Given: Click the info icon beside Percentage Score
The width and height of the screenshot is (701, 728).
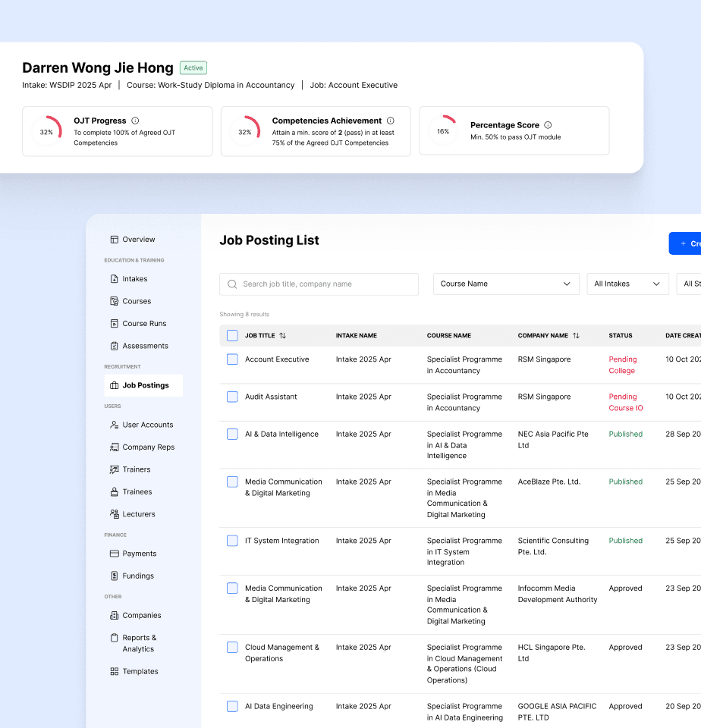Looking at the screenshot, I should coord(548,125).
